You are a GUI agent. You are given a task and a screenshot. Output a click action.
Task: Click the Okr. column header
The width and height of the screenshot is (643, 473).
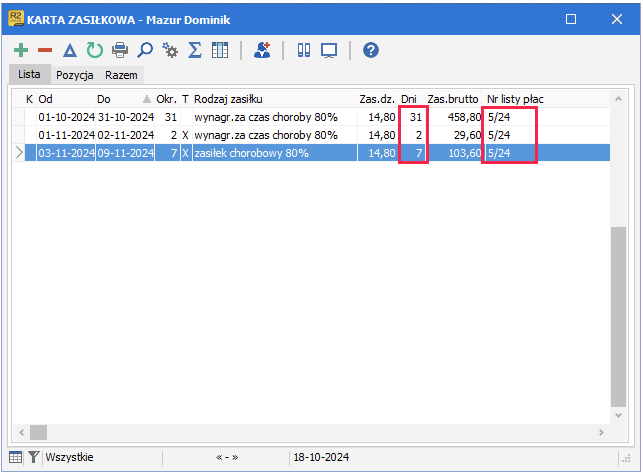[x=166, y=99]
